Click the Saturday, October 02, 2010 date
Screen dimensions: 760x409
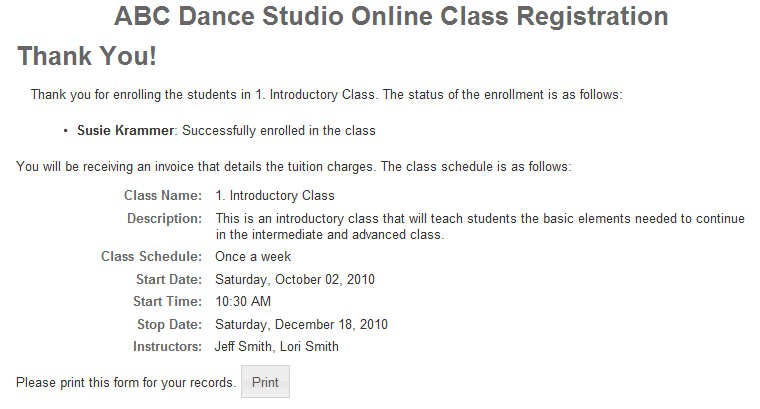(295, 280)
